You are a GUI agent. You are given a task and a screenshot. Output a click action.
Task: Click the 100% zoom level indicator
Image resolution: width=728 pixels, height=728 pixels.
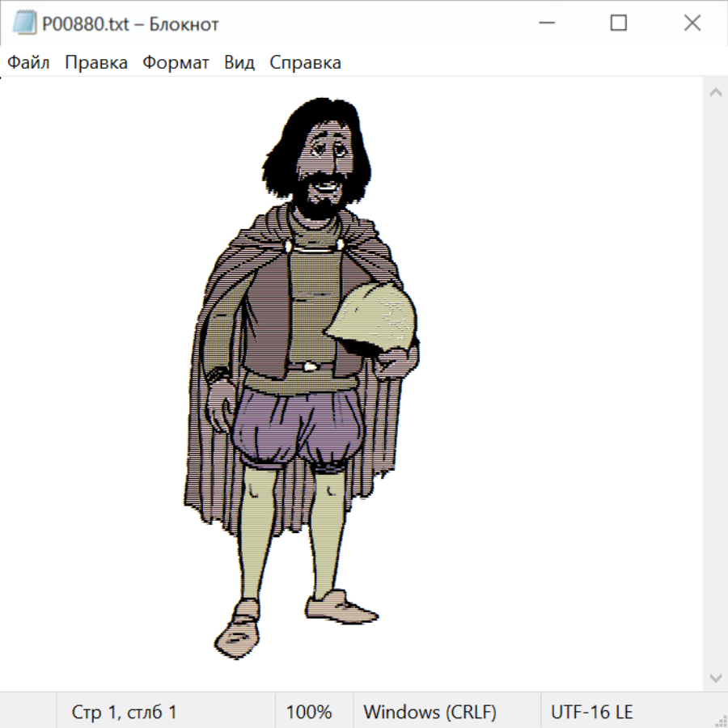pyautogui.click(x=309, y=712)
